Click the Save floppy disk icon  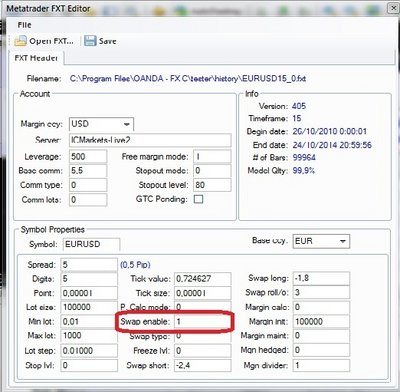pyautogui.click(x=90, y=41)
